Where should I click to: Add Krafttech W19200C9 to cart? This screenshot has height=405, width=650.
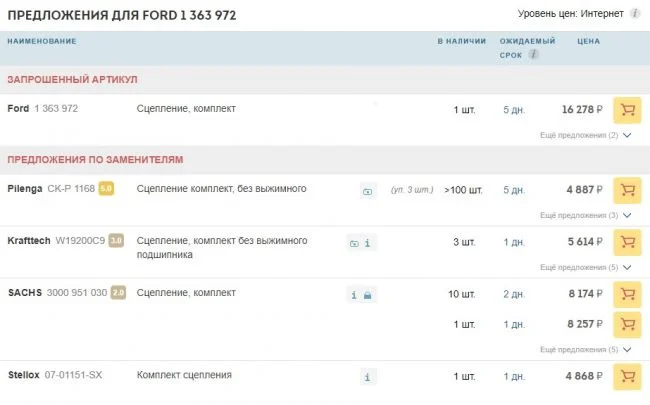(626, 242)
